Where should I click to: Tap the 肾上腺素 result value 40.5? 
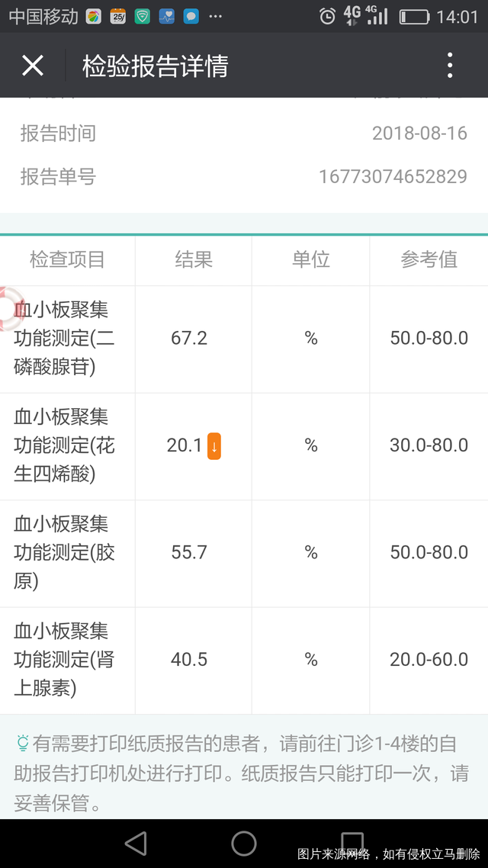pyautogui.click(x=189, y=660)
